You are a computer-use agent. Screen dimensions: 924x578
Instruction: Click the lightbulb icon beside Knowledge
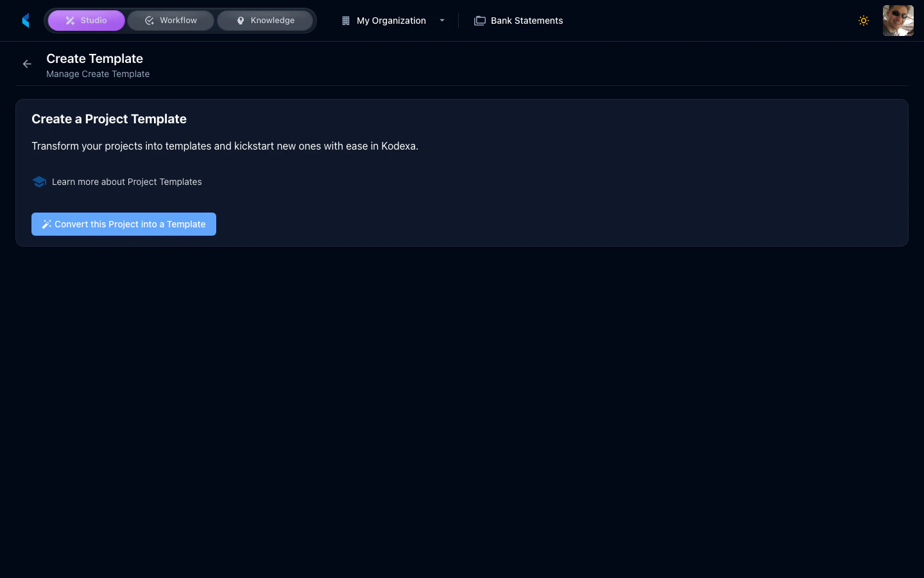click(x=241, y=20)
